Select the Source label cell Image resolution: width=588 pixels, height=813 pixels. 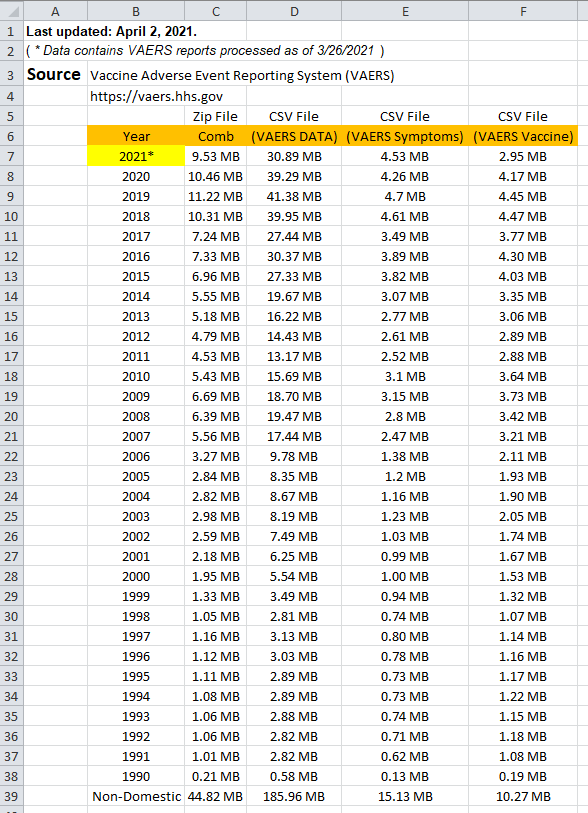(x=55, y=75)
